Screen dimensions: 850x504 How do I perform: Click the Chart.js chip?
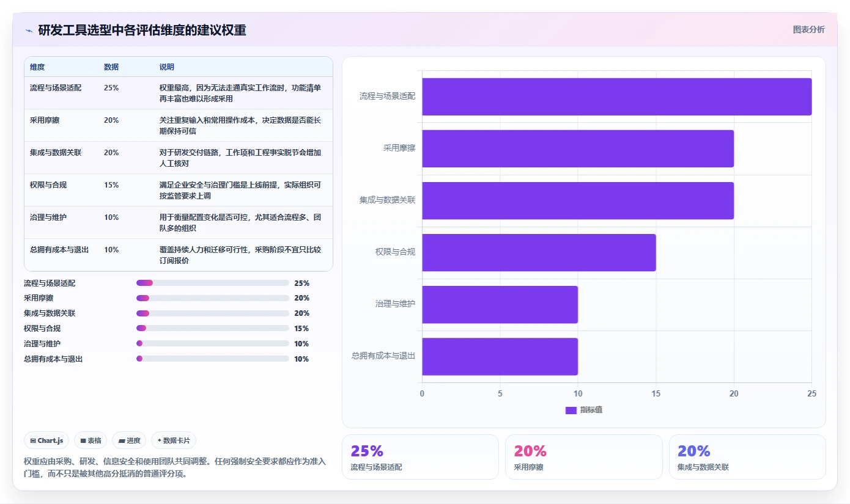46,440
